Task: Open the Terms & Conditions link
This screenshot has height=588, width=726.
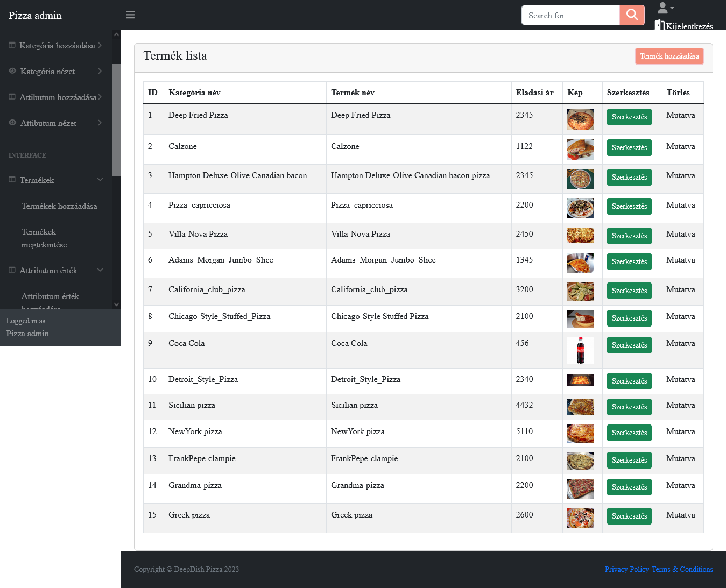Action: tap(682, 569)
